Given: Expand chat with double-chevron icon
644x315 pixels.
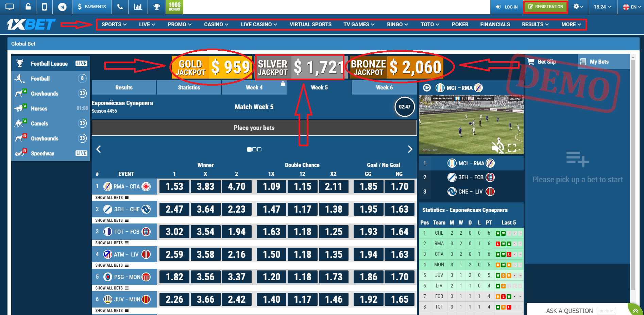Looking at the screenshot, I should point(635,310).
